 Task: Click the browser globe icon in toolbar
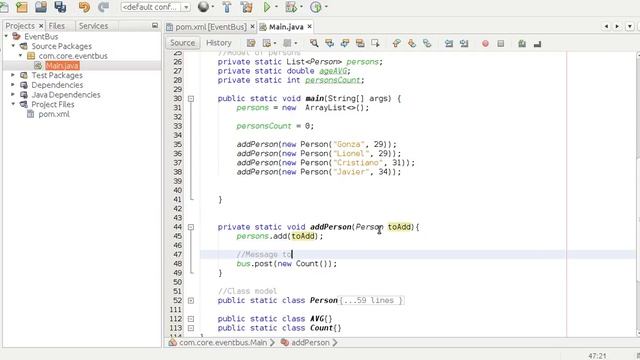[203, 7]
